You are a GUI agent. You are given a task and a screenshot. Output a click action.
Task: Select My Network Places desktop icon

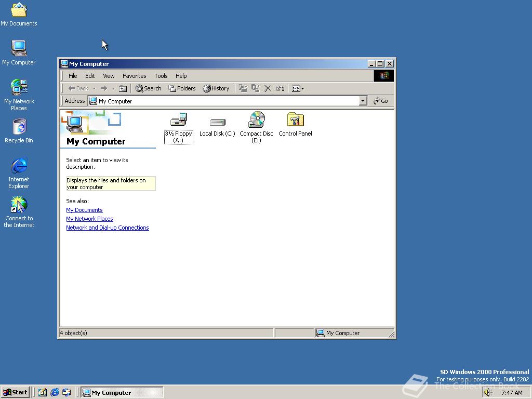point(19,95)
